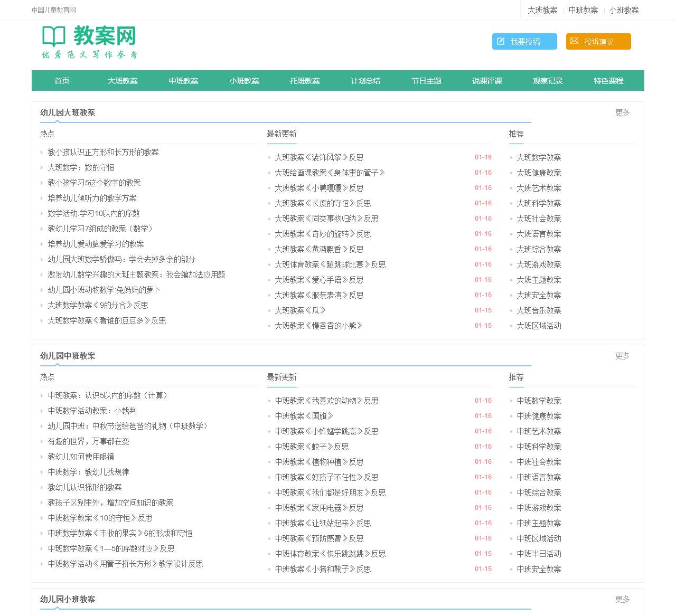This screenshot has height=616, width=676.
Task: Open 特色课程 navigation item
Action: [608, 81]
